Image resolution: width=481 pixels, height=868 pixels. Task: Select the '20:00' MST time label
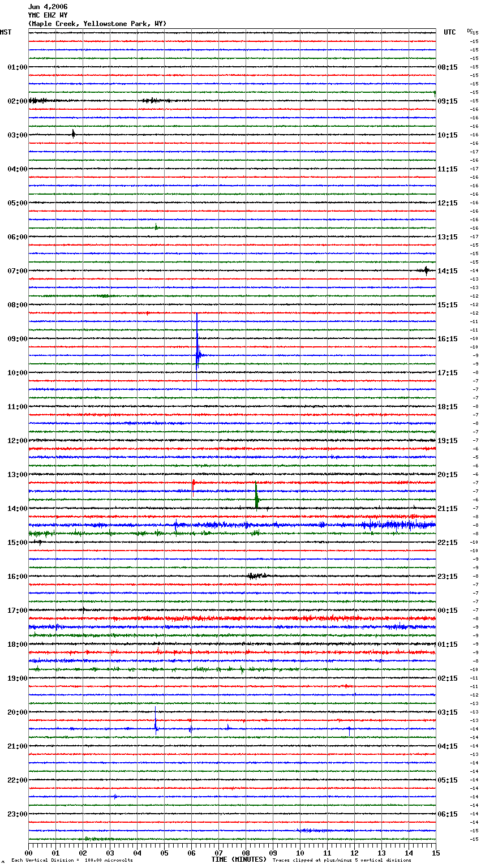tap(18, 712)
